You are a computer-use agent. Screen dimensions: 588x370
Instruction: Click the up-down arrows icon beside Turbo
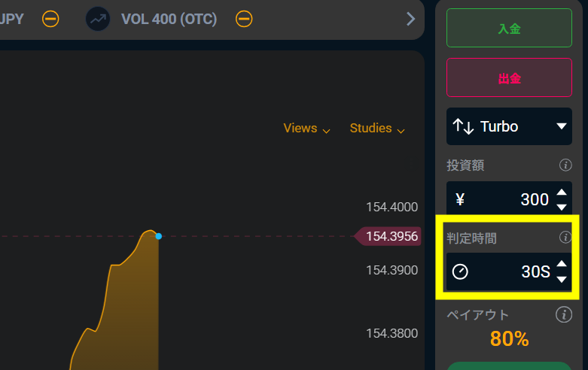coord(463,126)
